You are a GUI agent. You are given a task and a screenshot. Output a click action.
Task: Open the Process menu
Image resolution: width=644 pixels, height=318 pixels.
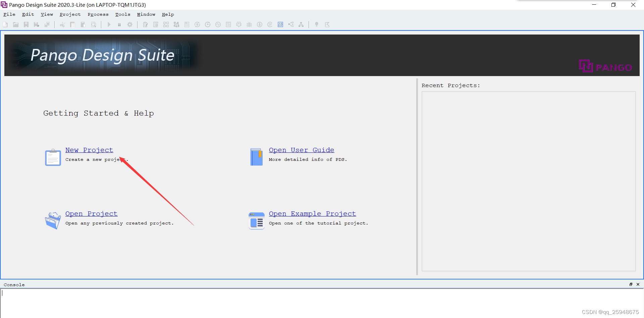[98, 14]
